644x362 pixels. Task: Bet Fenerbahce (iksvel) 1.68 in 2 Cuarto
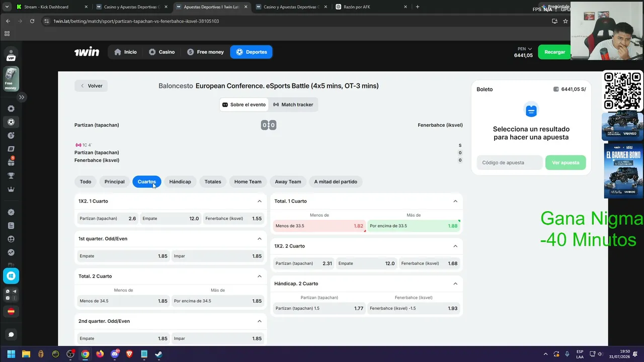coord(429,263)
